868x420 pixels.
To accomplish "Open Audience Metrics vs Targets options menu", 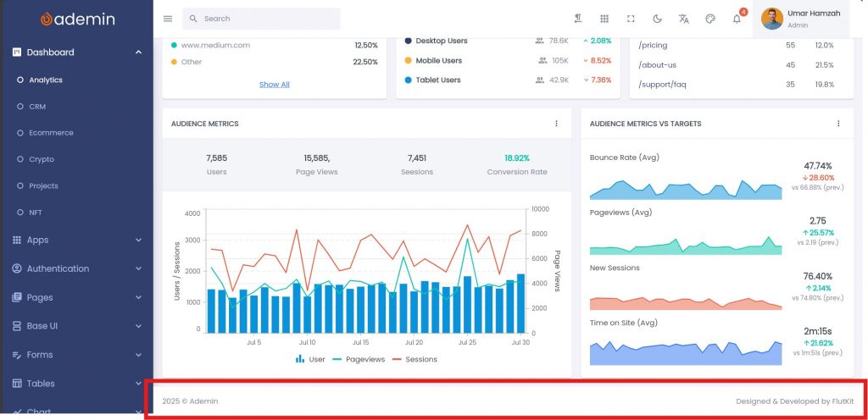I will coord(838,124).
